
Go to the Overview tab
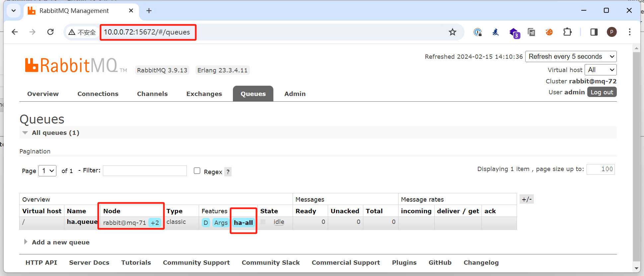point(43,94)
